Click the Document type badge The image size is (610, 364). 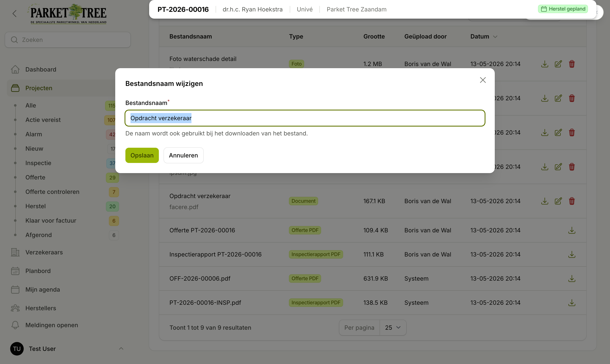click(303, 201)
